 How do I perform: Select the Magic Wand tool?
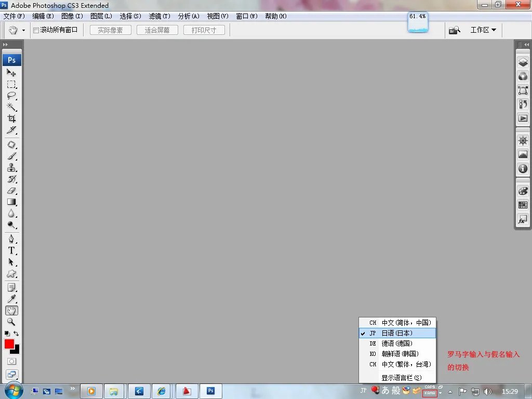[x=11, y=107]
